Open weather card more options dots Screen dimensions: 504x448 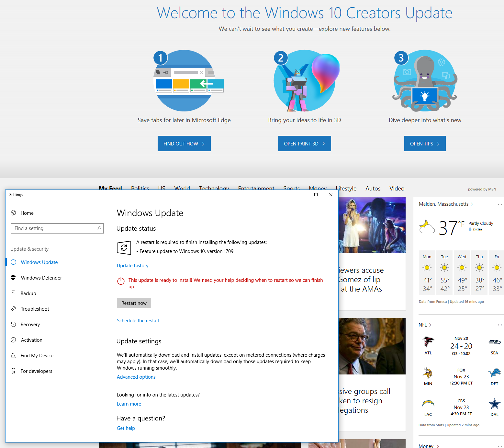pyautogui.click(x=500, y=204)
